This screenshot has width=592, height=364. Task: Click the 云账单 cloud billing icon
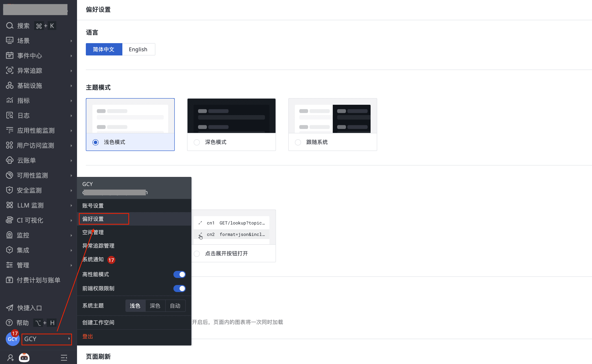click(x=10, y=160)
